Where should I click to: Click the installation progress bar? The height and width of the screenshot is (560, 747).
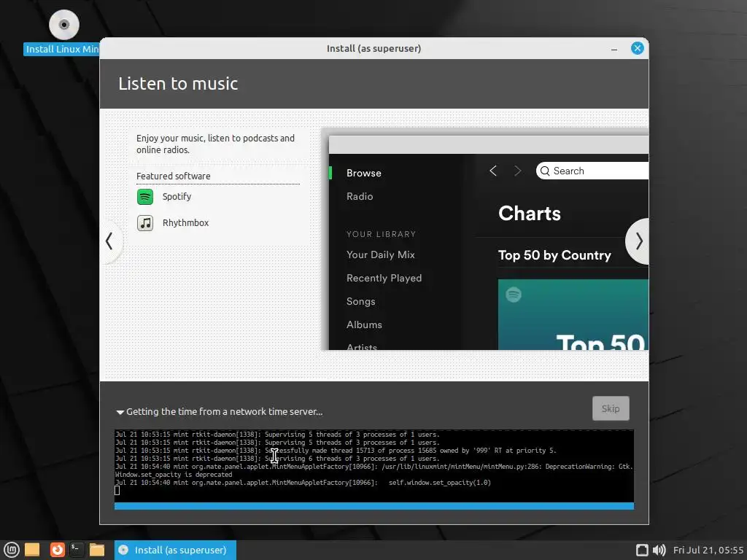(x=374, y=506)
